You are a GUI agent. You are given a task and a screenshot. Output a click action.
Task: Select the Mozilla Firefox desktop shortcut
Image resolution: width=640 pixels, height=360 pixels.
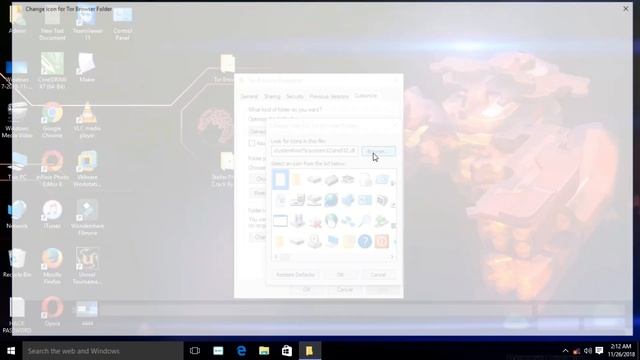[52, 266]
